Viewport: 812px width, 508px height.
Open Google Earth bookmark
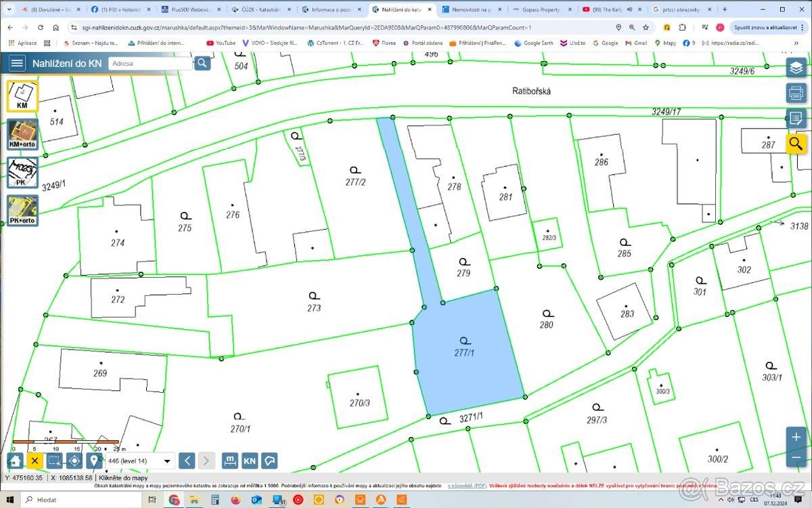534,43
